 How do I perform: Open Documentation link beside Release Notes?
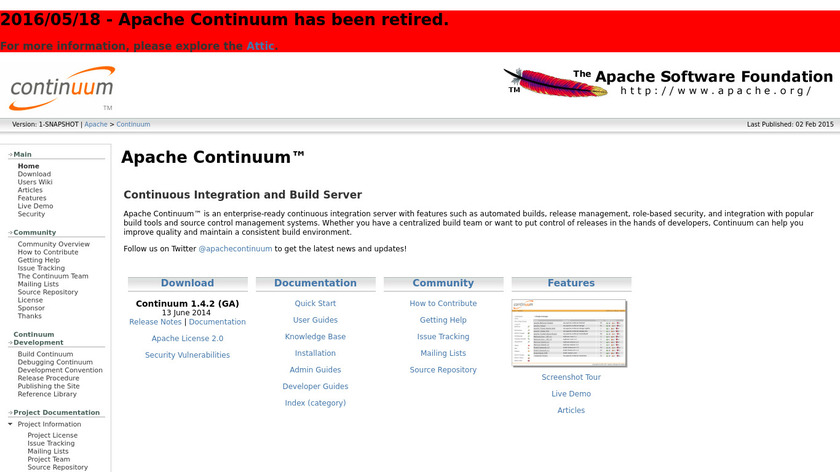click(x=217, y=322)
